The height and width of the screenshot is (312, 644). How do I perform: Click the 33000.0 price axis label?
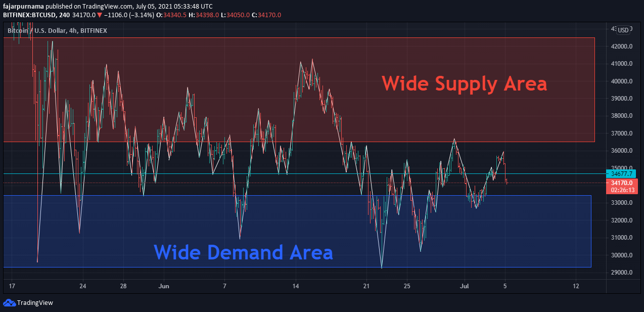pyautogui.click(x=622, y=203)
